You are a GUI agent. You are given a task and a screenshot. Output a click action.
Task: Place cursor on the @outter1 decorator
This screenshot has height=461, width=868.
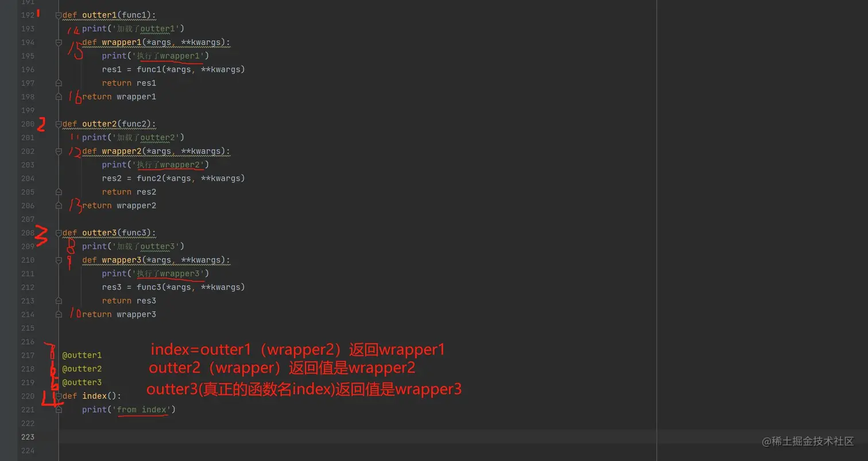(x=82, y=355)
